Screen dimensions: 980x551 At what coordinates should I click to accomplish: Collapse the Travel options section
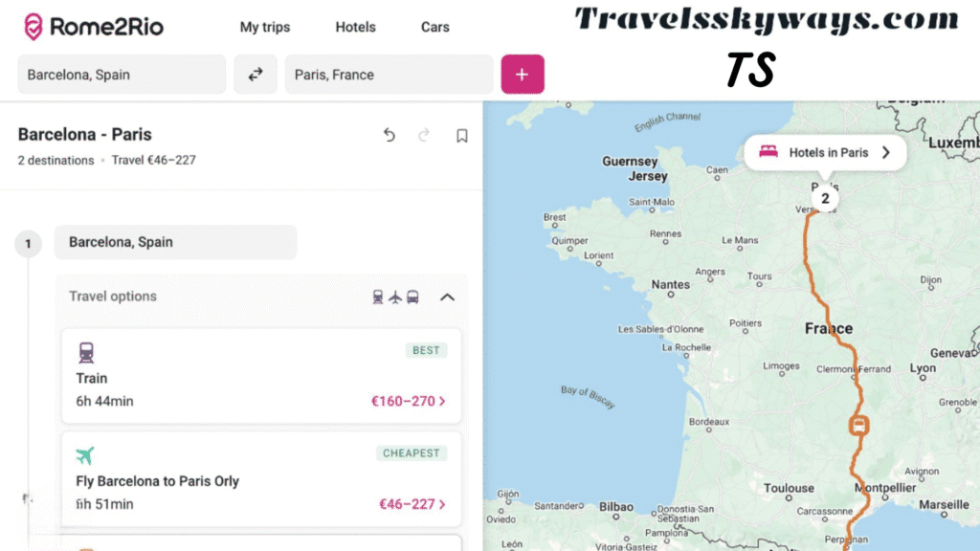[x=448, y=298]
